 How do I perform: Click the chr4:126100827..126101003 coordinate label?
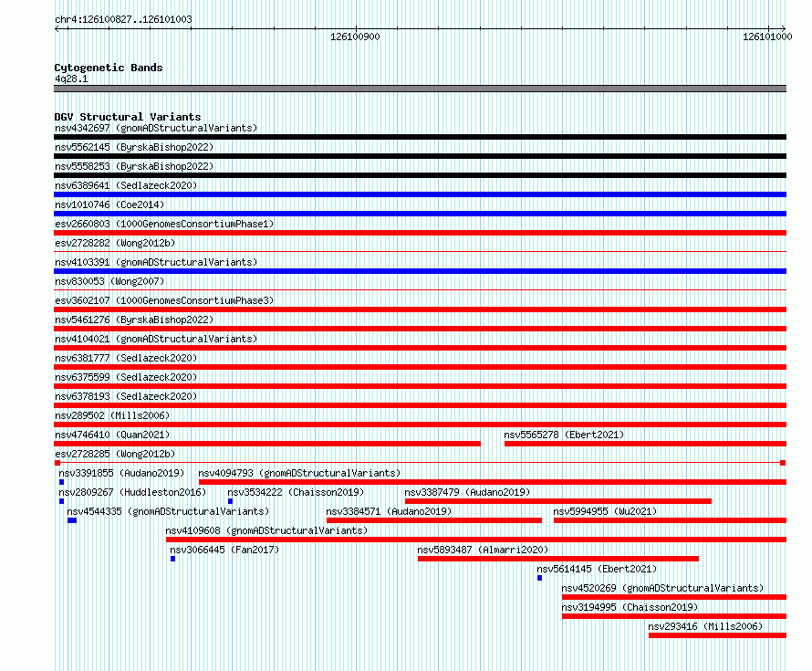(123, 19)
